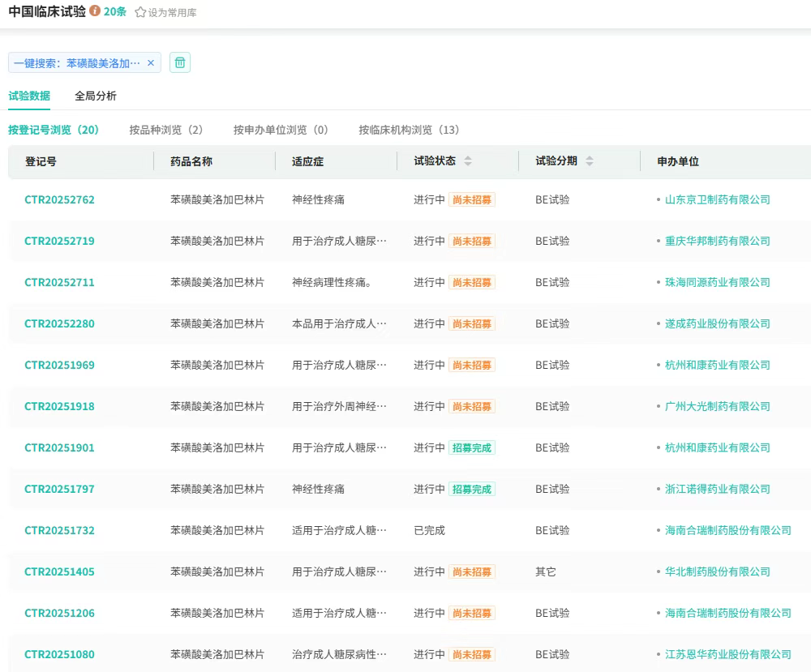Sort by 试验状态 column arrows
Viewport: 811px width, 672px height.
point(468,161)
